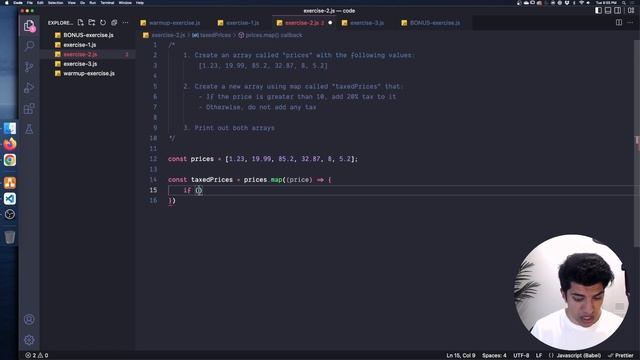Open the Selection menu
The height and width of the screenshot is (360, 640).
(x=56, y=2)
